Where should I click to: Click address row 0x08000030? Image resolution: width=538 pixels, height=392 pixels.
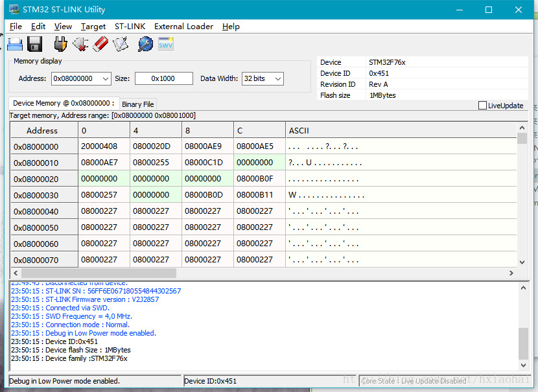pos(44,195)
